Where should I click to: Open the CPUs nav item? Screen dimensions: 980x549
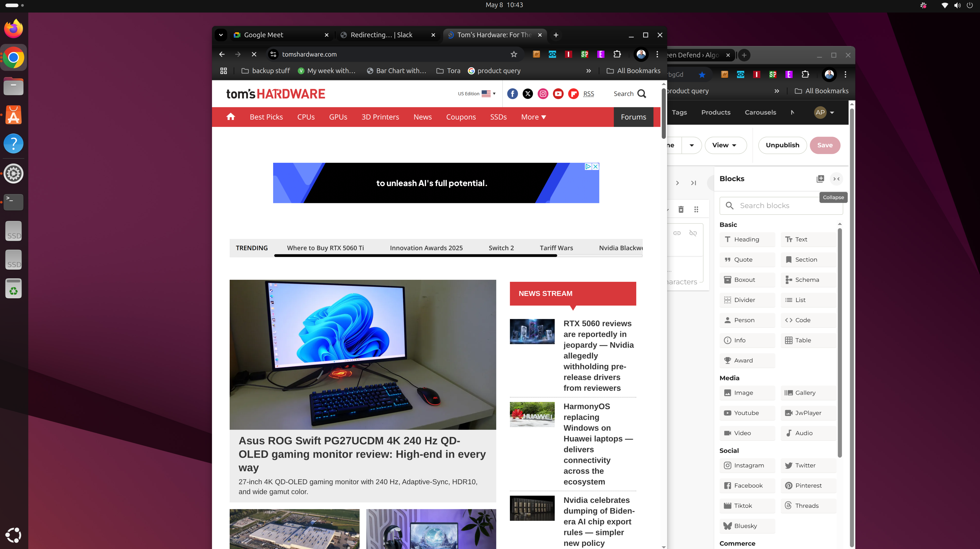[x=306, y=117]
